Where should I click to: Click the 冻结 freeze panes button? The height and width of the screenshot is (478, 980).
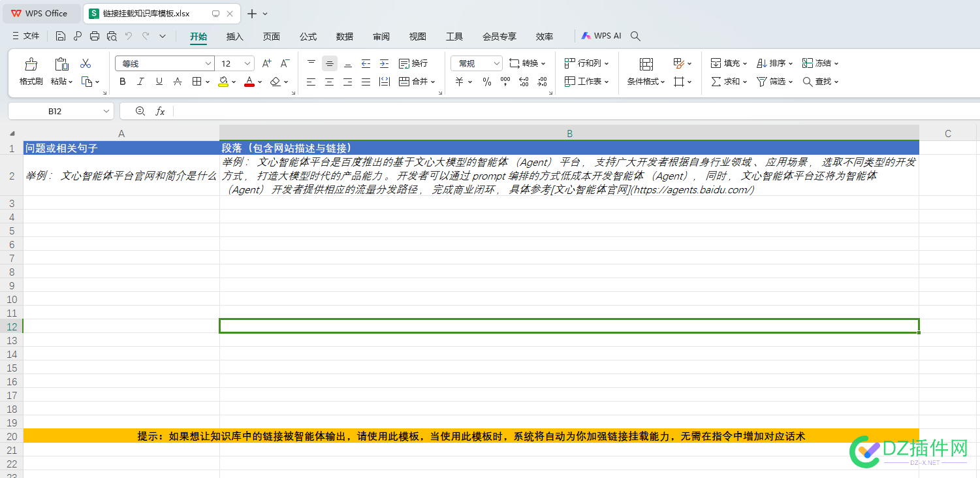pyautogui.click(x=820, y=63)
